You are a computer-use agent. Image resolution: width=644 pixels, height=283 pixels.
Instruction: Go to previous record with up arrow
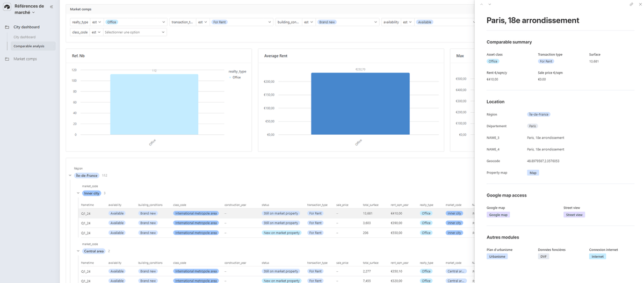[x=482, y=4]
